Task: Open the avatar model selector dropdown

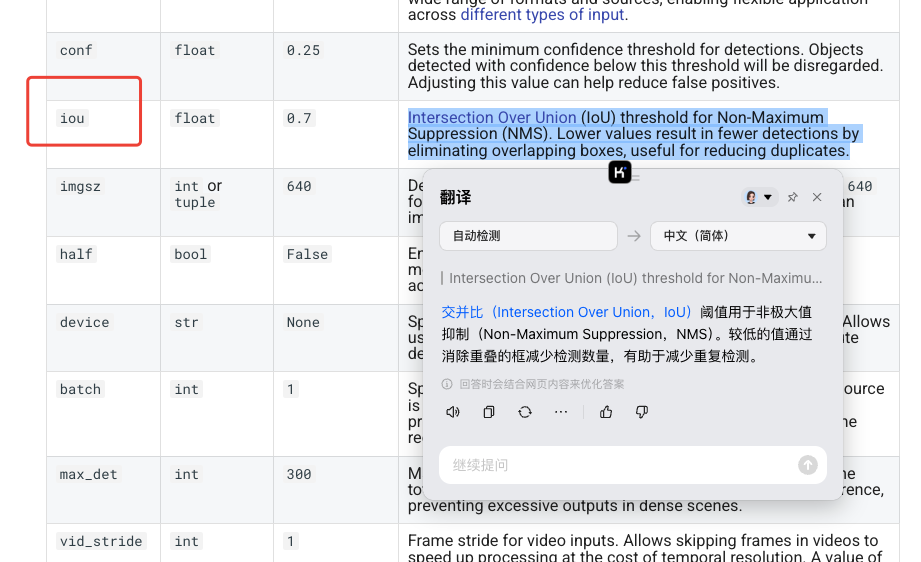Action: [760, 198]
